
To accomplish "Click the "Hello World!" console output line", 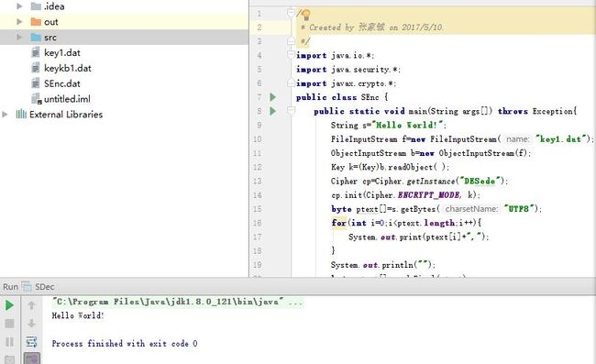I will click(78, 315).
